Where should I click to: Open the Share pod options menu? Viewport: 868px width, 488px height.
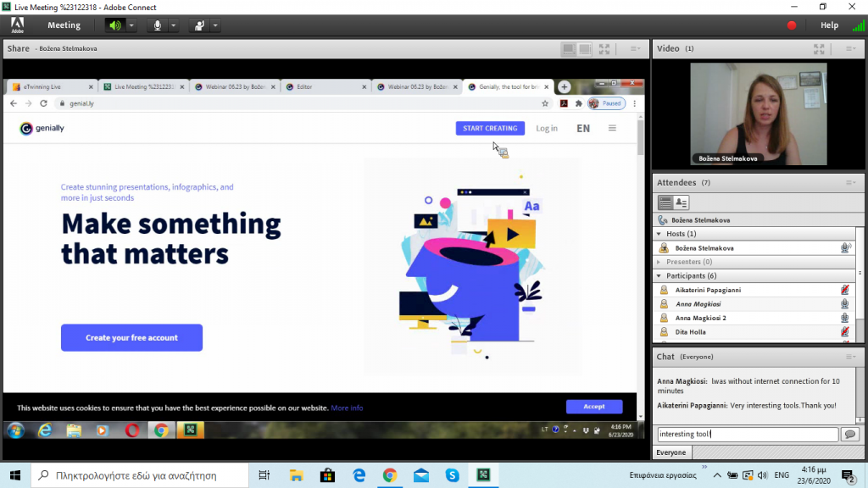pyautogui.click(x=635, y=48)
